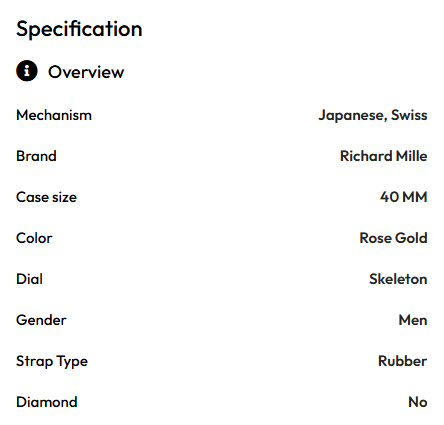Click the Japanese, Swiss mechanism value
The image size is (444, 425).
pos(373,115)
